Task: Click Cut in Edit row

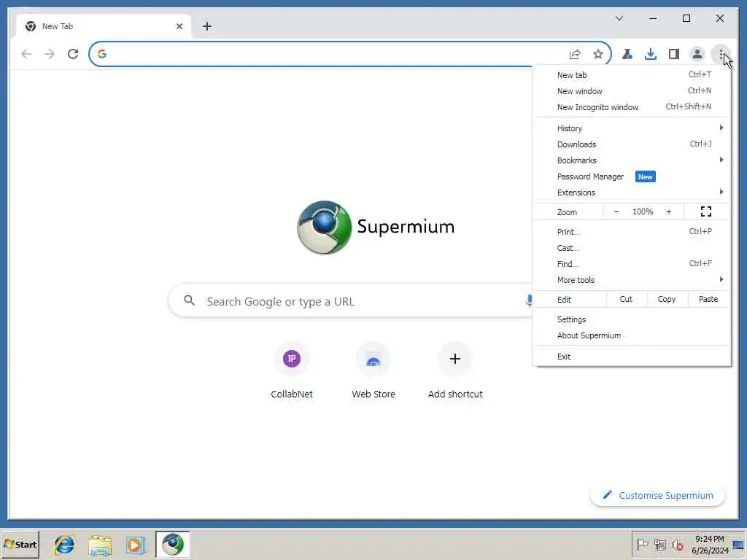Action: pyautogui.click(x=626, y=299)
